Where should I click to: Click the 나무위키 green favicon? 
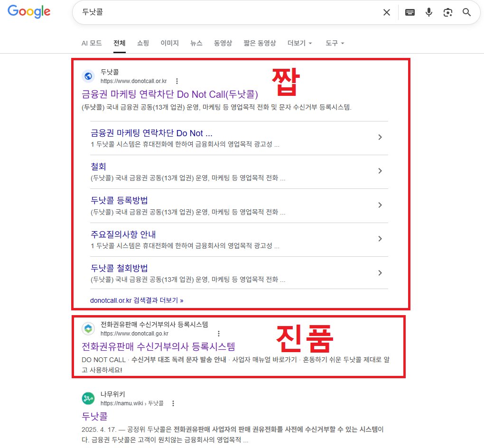[88, 398]
